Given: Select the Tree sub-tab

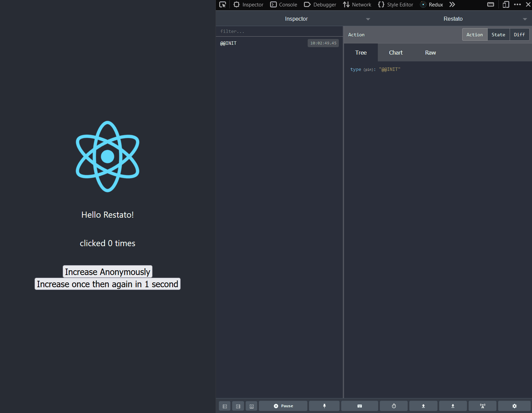Looking at the screenshot, I should pos(361,53).
